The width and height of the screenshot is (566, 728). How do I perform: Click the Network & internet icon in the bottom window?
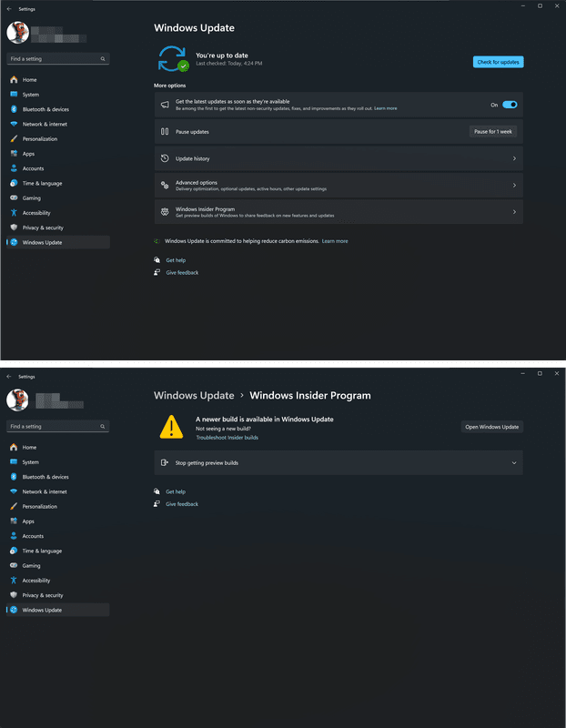point(14,491)
